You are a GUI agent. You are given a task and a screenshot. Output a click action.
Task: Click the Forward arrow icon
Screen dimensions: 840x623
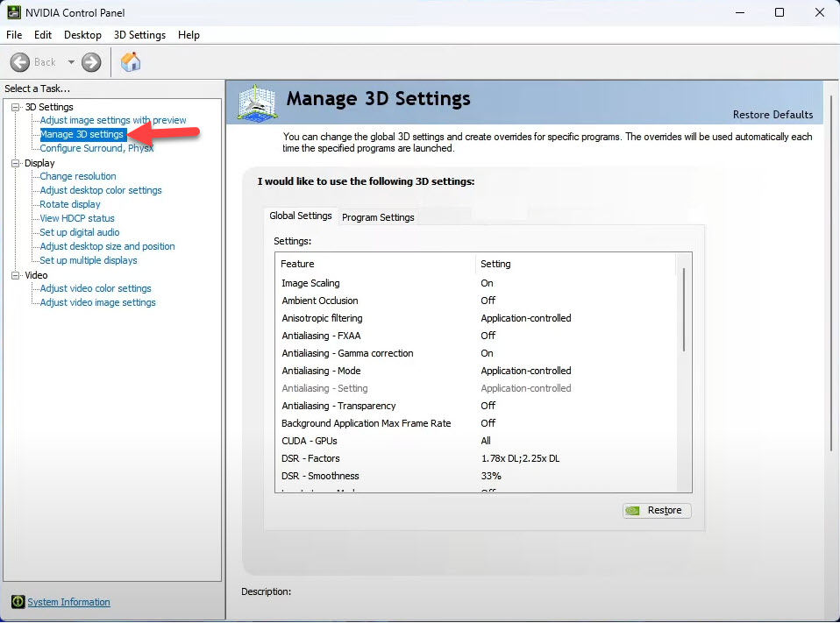tap(91, 62)
